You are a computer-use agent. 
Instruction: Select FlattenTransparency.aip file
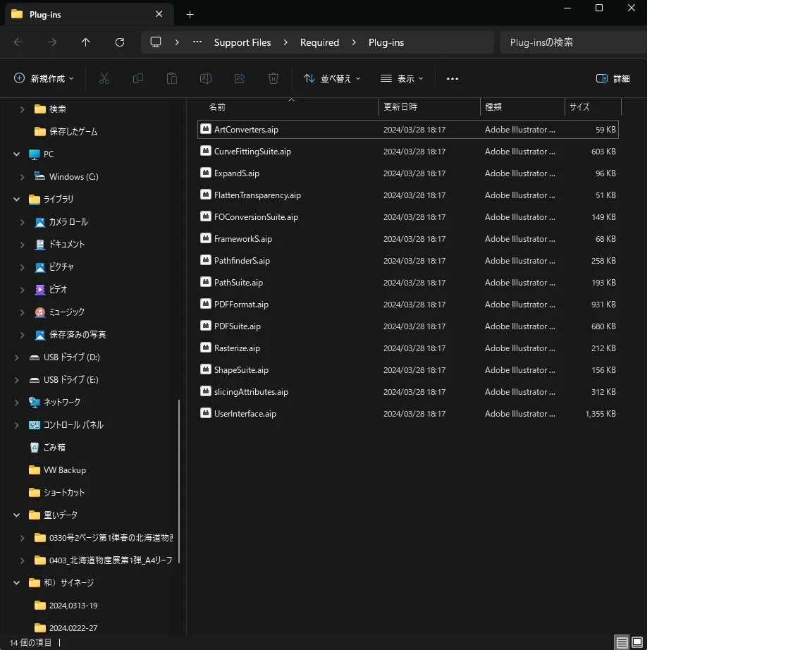[408, 195]
